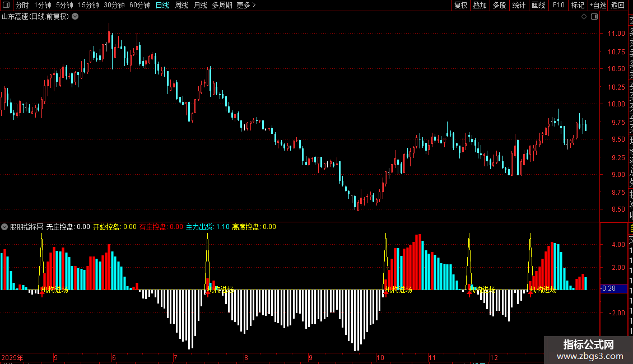This screenshot has height=364, width=633.
Task: Switch to the 1分钟 period tab
Action: pos(43,5)
